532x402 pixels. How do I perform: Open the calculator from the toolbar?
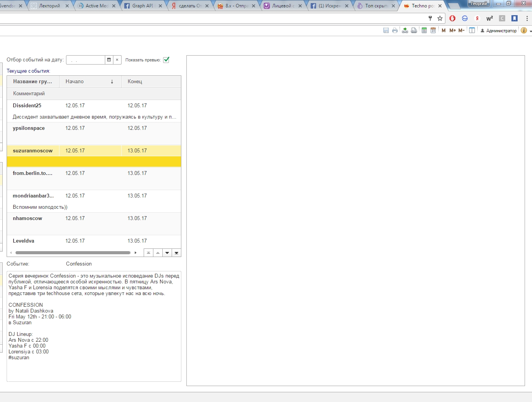point(424,30)
